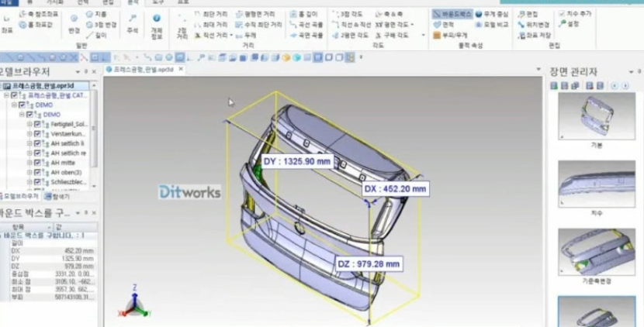Click the 두께 thickness tool

246,36
